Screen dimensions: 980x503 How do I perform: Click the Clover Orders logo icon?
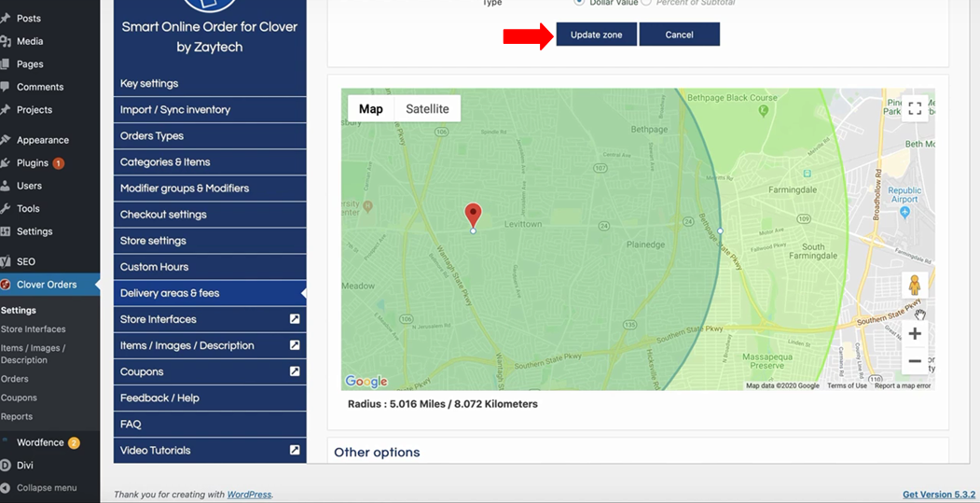click(x=5, y=285)
